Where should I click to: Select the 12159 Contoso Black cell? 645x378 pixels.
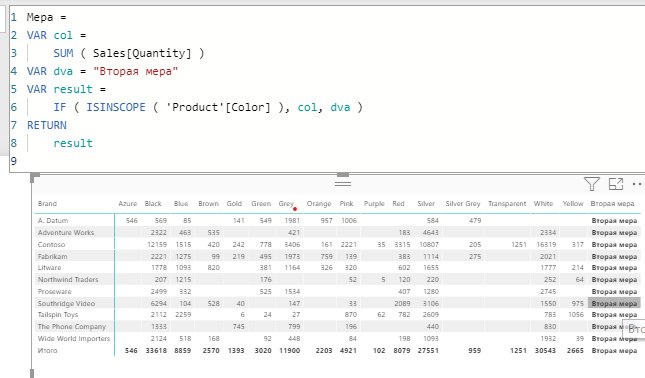tap(157, 244)
